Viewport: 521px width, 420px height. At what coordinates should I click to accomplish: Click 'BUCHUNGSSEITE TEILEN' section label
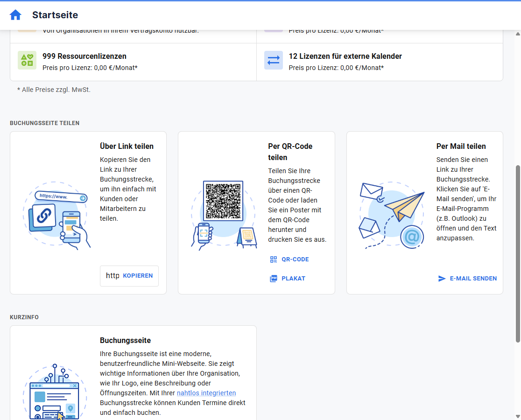44,123
